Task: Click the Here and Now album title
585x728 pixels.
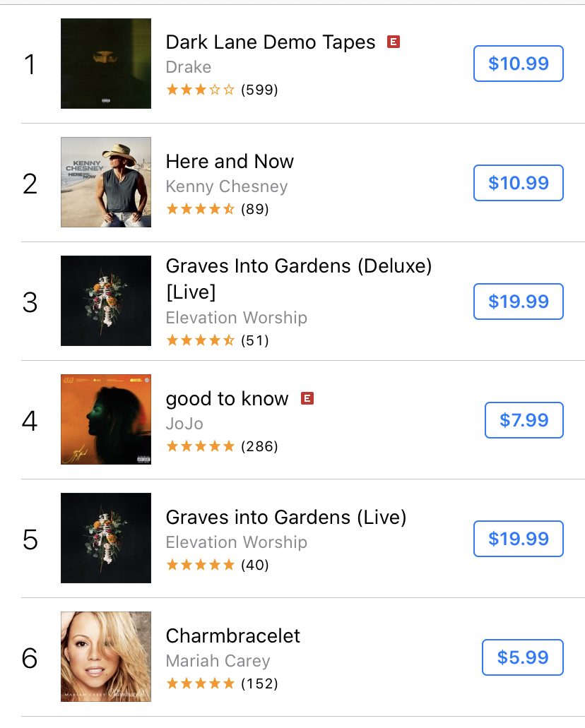Action: [230, 162]
